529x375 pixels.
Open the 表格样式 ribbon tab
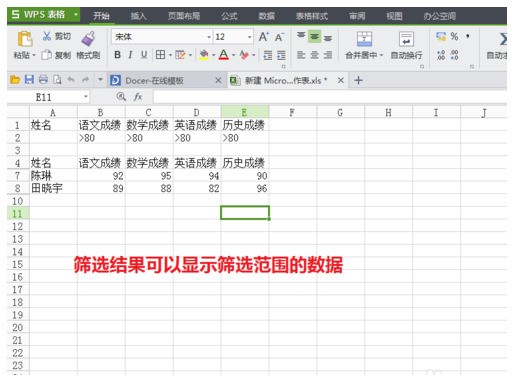point(312,16)
